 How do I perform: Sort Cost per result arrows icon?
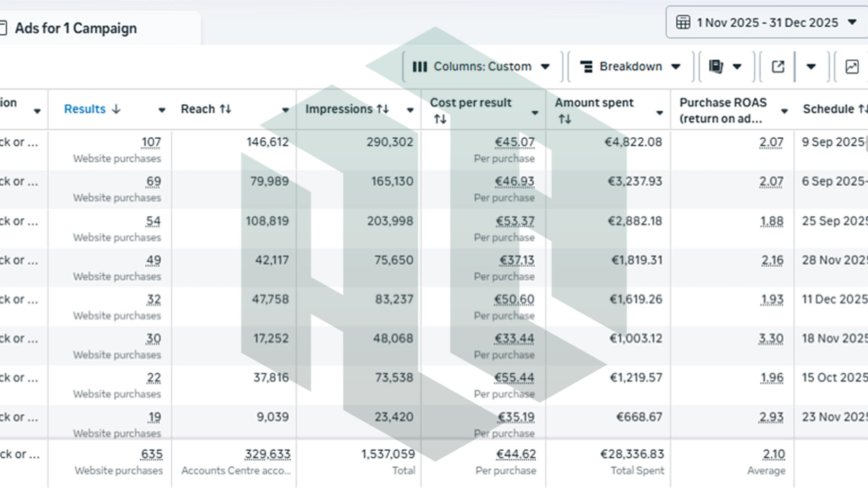(x=440, y=119)
